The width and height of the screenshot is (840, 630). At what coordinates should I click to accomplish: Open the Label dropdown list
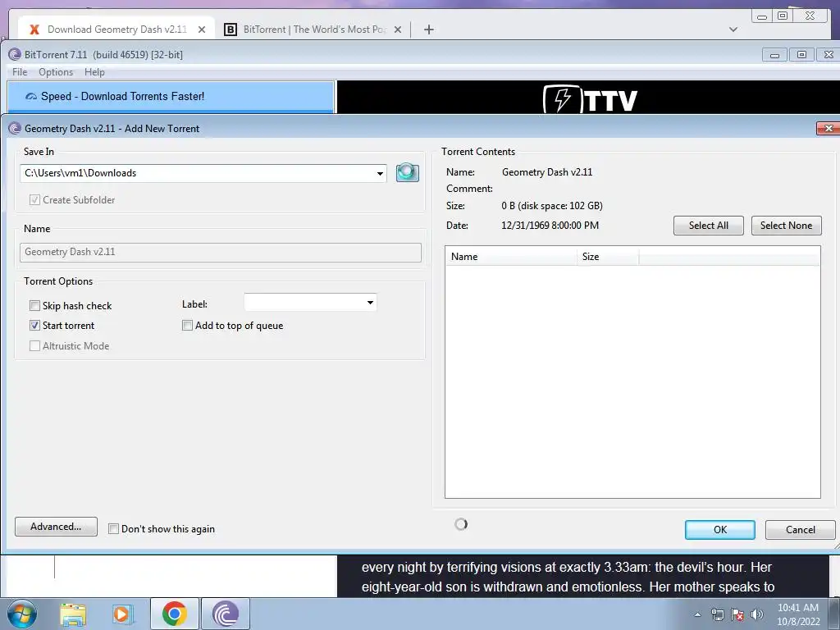tap(370, 303)
